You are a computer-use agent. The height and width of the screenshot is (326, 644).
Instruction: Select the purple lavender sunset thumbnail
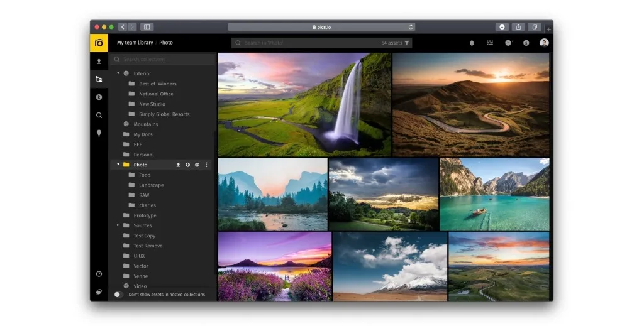(x=275, y=266)
